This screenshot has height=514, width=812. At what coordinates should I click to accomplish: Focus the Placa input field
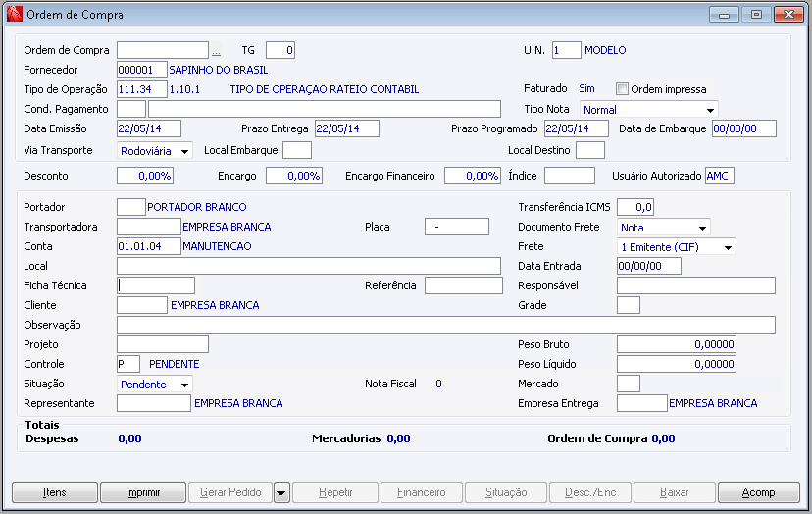456,227
